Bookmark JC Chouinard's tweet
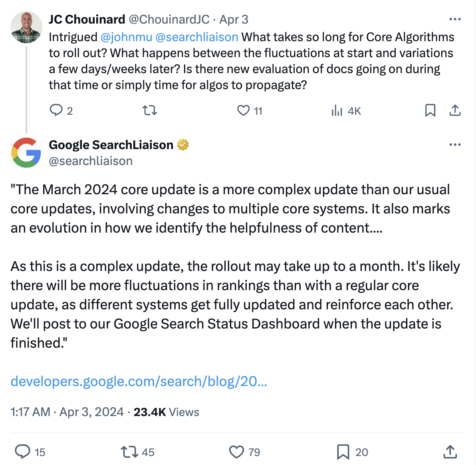 [430, 110]
